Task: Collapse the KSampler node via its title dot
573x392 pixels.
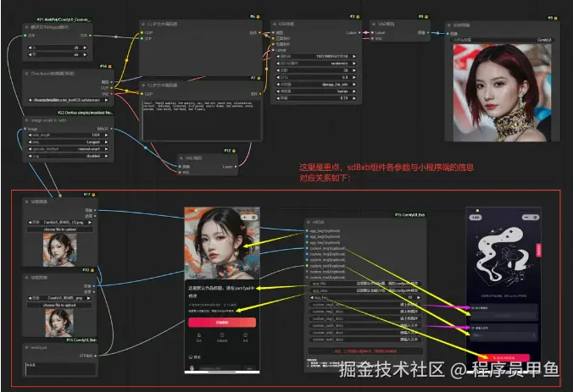Action: 275,24
